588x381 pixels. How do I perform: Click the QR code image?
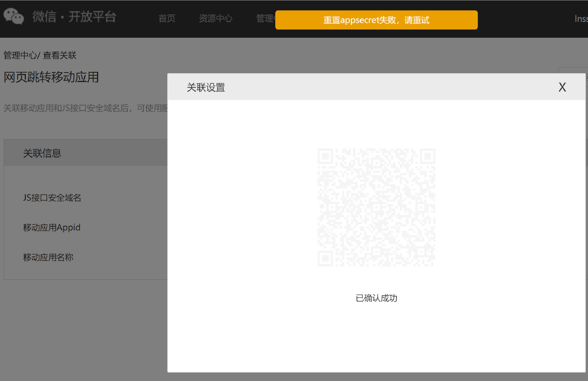tap(376, 207)
